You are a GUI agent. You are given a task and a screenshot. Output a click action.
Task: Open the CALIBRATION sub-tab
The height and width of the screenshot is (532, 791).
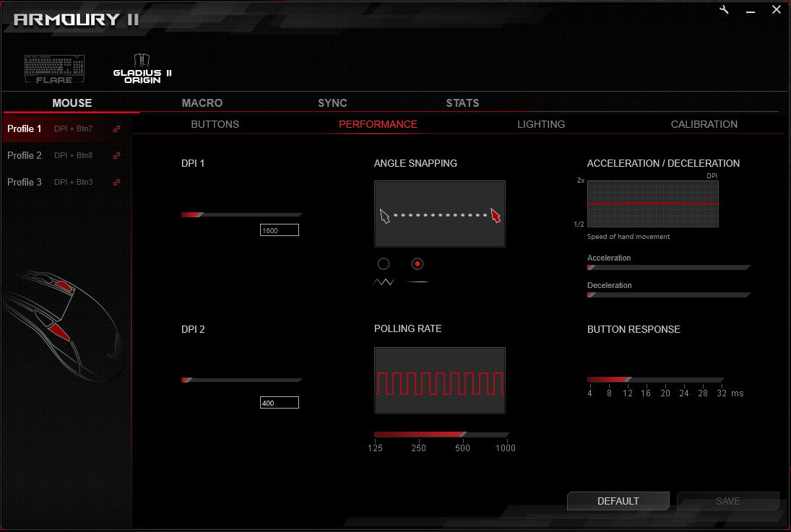(704, 124)
